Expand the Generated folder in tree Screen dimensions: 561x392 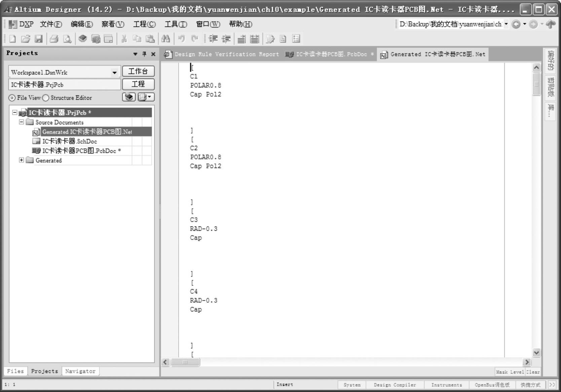click(x=22, y=160)
